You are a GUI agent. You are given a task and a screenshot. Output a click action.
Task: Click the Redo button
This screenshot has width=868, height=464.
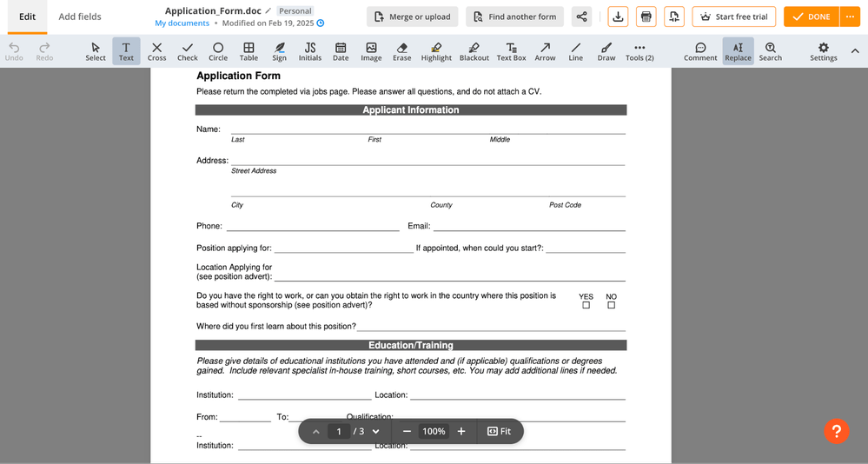(x=44, y=51)
